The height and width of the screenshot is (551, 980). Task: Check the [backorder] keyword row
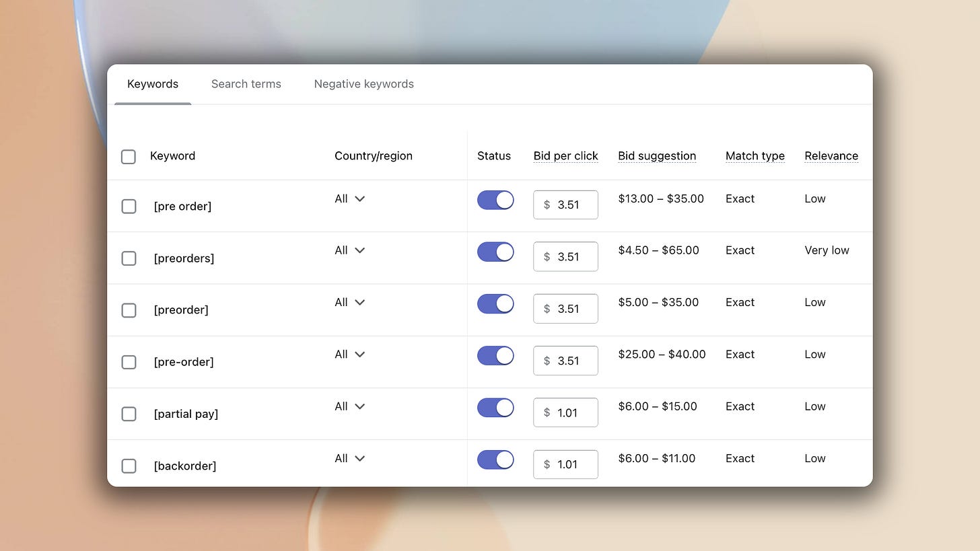point(129,466)
